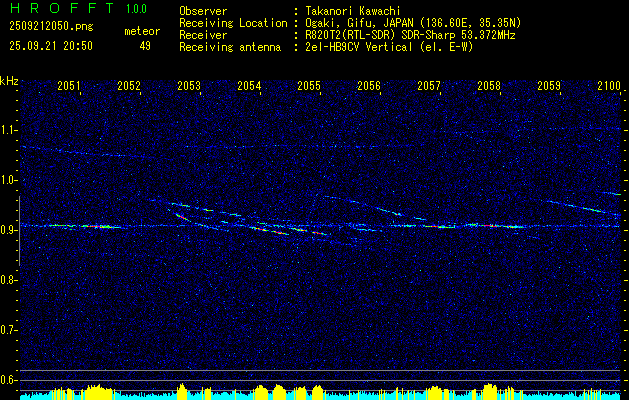Click the 2053 time axis marker

tap(189, 85)
